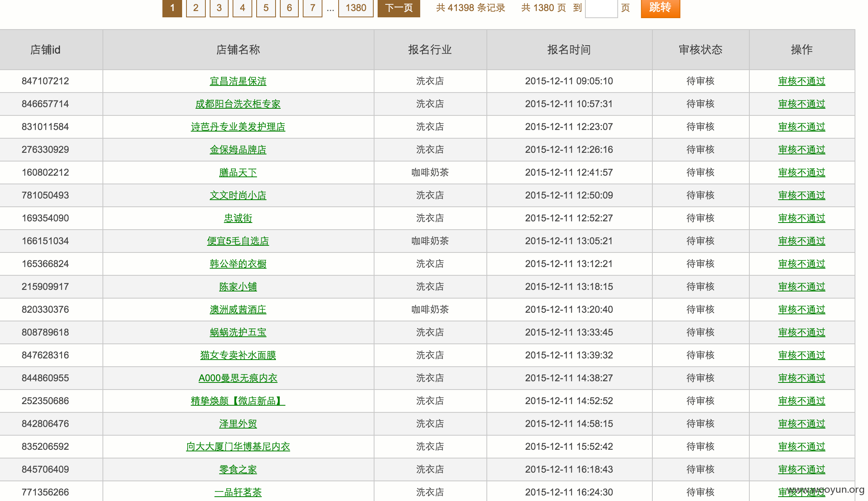Focus the page number input field
This screenshot has height=501, width=868.
(x=602, y=8)
